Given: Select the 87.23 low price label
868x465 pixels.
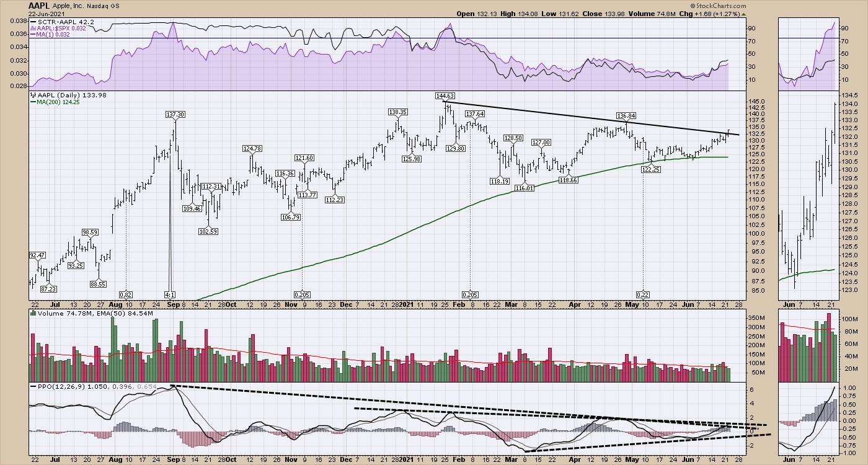Looking at the screenshot, I should coord(48,289).
